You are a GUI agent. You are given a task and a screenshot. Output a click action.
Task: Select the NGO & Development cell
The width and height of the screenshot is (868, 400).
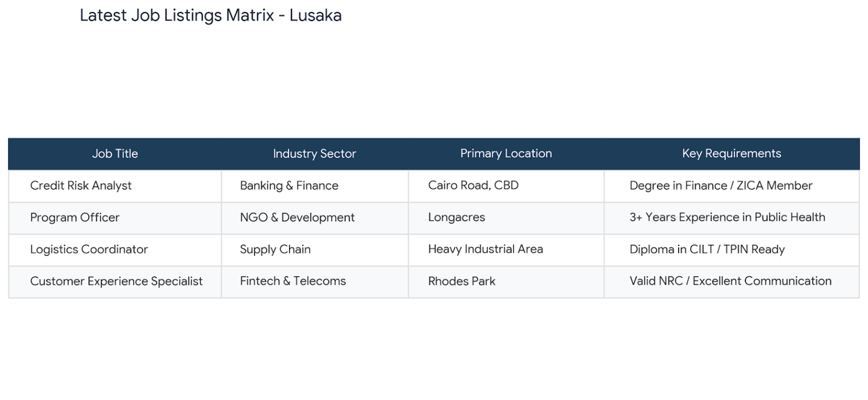[315, 218]
